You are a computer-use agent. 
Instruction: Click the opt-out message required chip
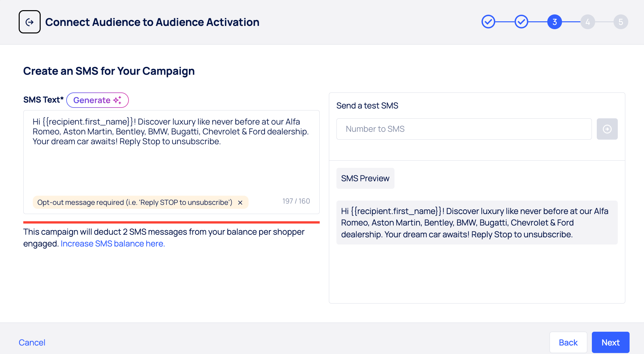[x=134, y=203]
